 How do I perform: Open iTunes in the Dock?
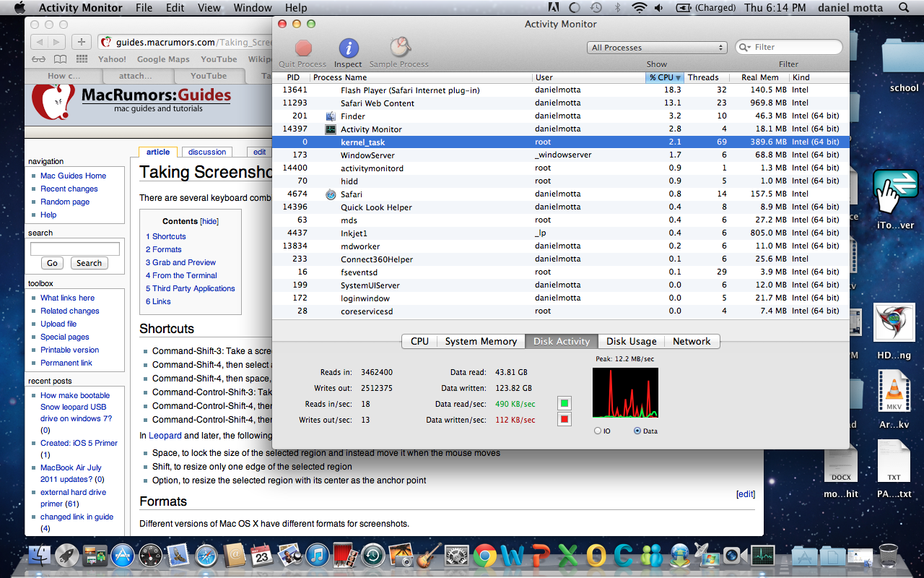pyautogui.click(x=318, y=556)
